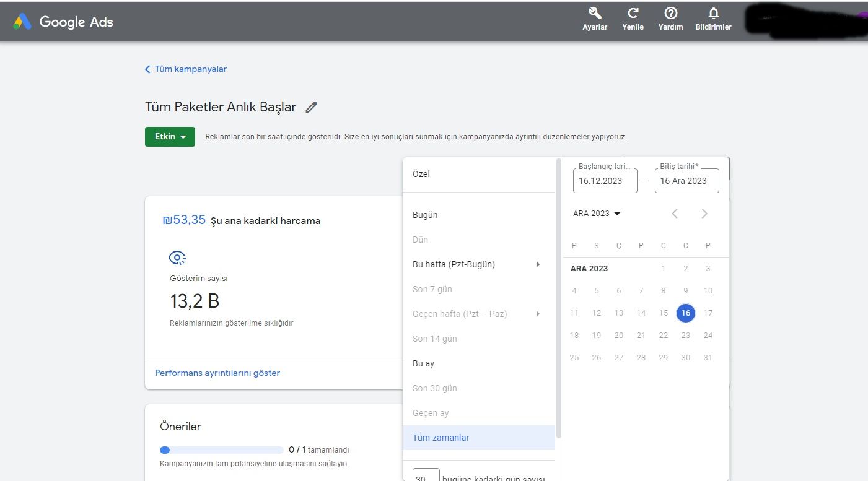This screenshot has width=868, height=481.
Task: Click the Öneriler heading
Action: tap(180, 427)
